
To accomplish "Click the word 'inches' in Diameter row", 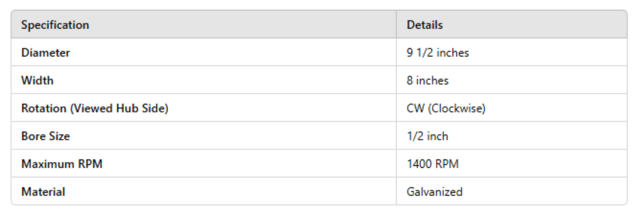I will (453, 53).
